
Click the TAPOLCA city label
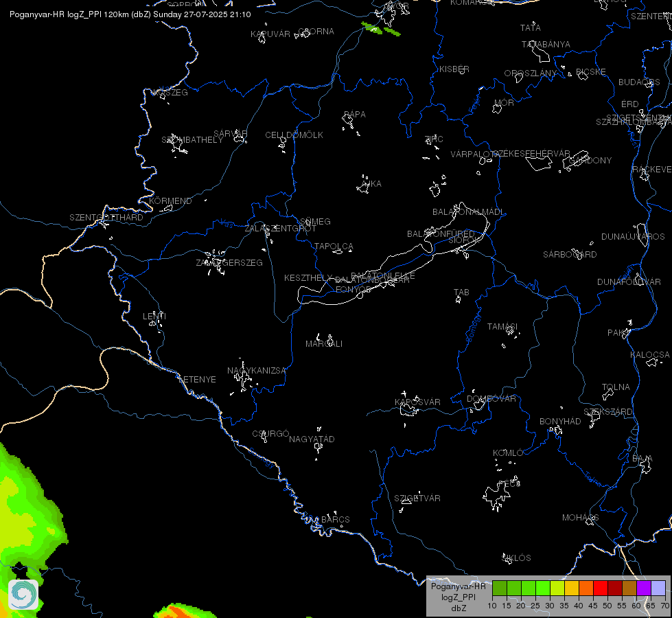click(334, 247)
